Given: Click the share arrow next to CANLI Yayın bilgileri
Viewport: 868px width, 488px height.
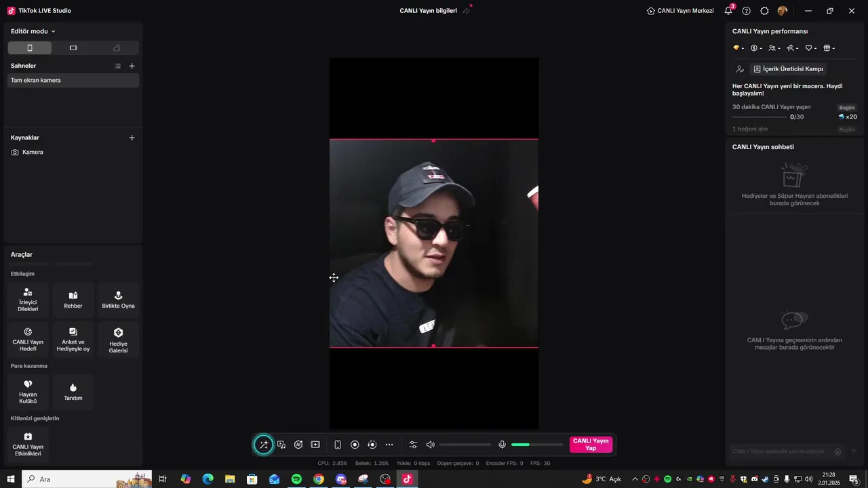Looking at the screenshot, I should point(467,11).
